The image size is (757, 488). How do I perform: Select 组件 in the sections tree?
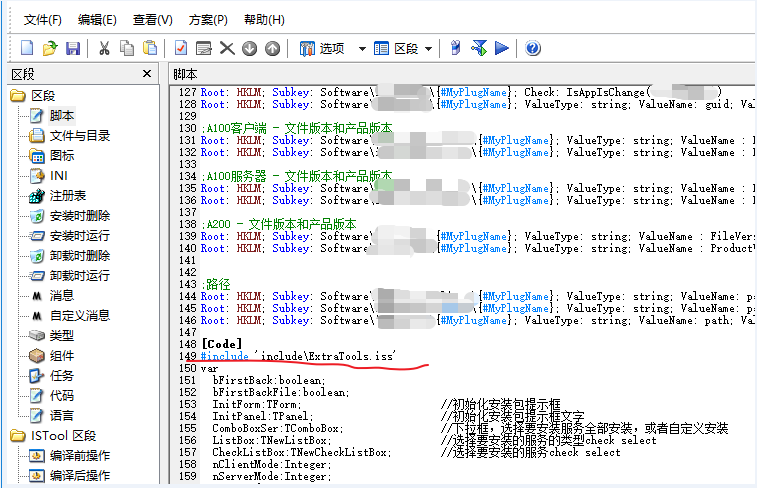61,356
